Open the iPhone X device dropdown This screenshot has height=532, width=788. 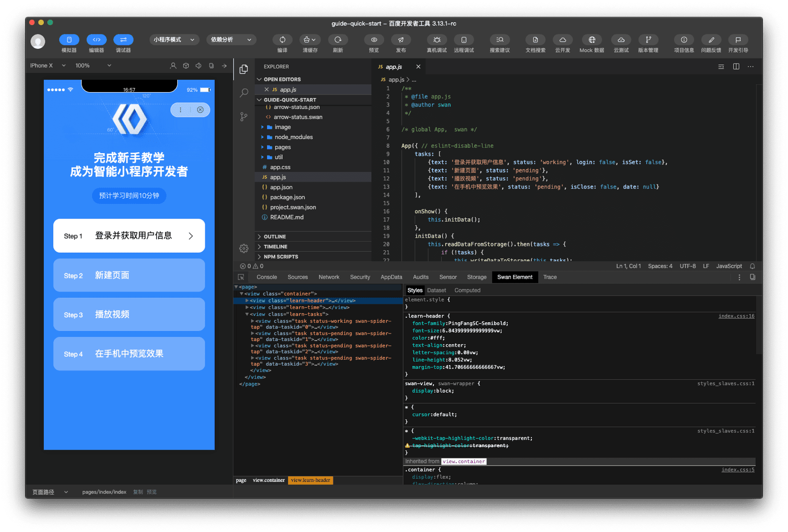[x=47, y=65]
